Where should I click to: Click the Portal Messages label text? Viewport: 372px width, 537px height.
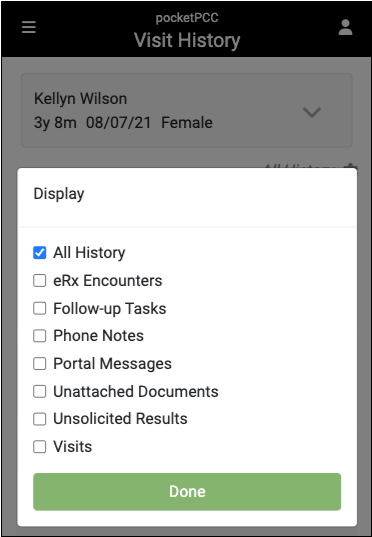tap(112, 364)
